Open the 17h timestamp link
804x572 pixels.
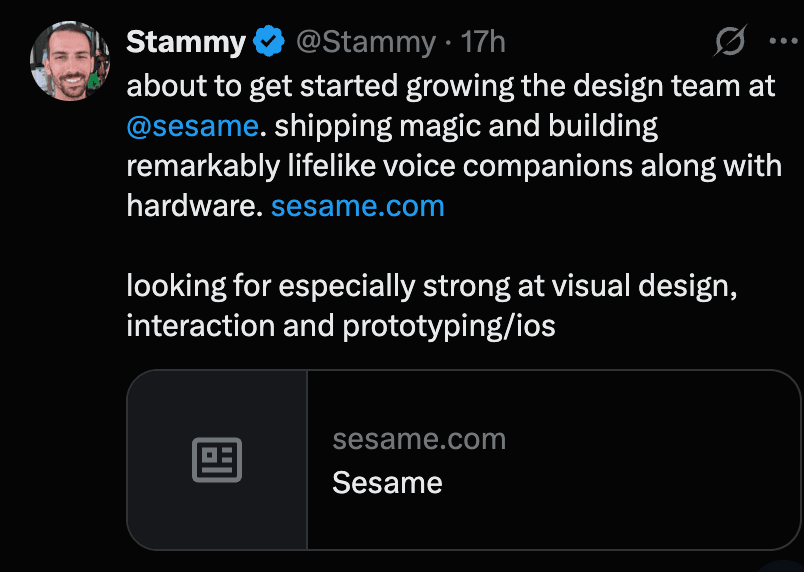tap(483, 42)
